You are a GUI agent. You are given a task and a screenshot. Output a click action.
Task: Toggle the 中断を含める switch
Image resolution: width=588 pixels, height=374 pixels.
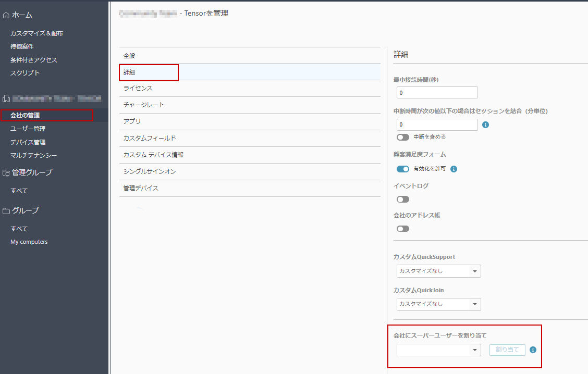403,137
